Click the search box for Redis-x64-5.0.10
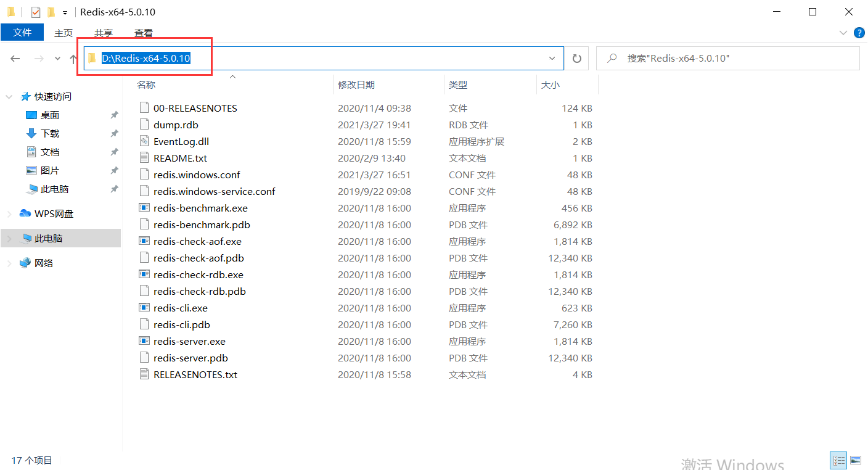This screenshot has height=470, width=868. (728, 58)
